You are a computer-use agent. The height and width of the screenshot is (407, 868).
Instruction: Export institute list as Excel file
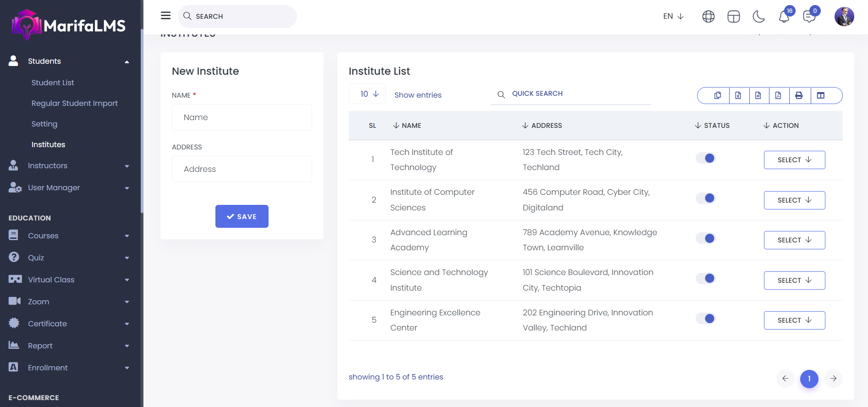738,95
